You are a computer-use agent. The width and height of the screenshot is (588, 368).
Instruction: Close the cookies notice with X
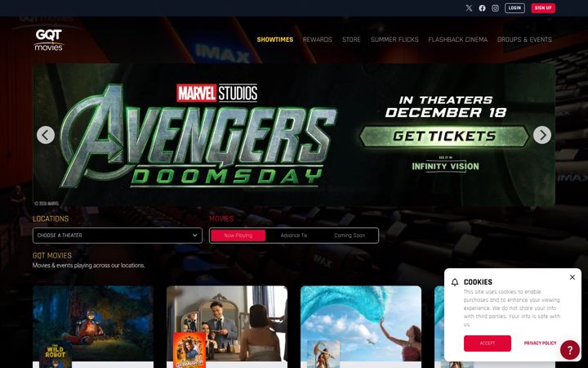tap(572, 277)
